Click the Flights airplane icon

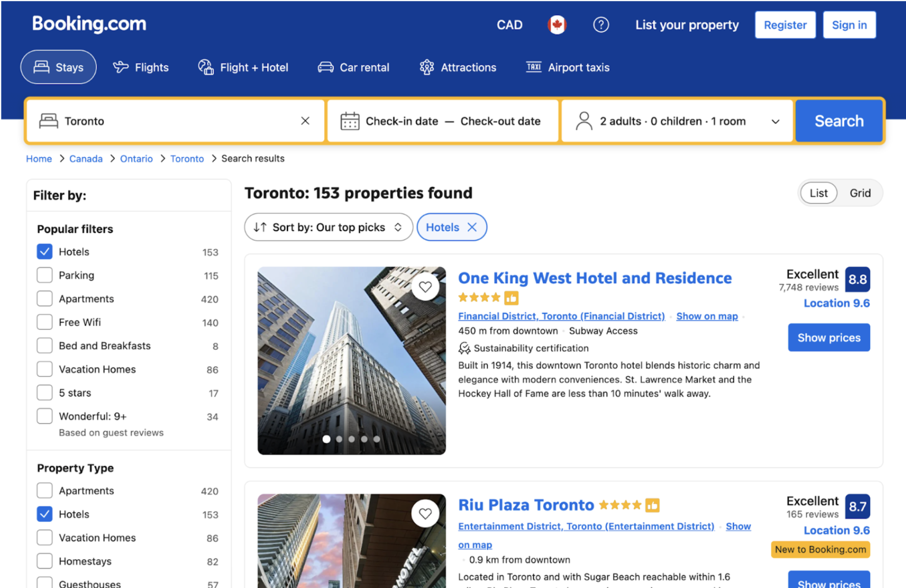(120, 67)
